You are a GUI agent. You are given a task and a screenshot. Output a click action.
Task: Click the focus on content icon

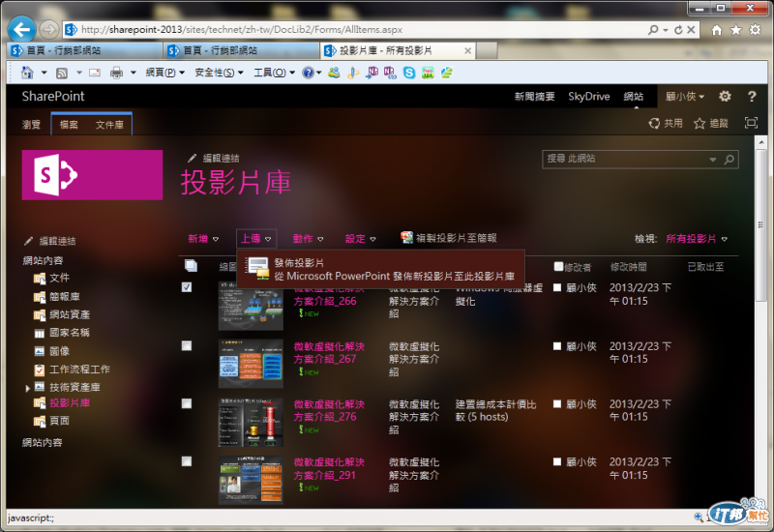751,123
